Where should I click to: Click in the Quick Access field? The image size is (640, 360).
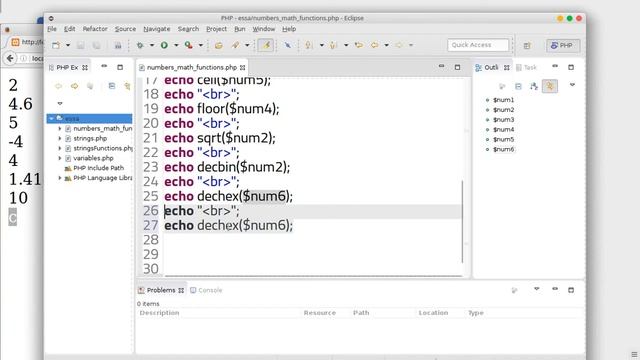[x=478, y=45]
